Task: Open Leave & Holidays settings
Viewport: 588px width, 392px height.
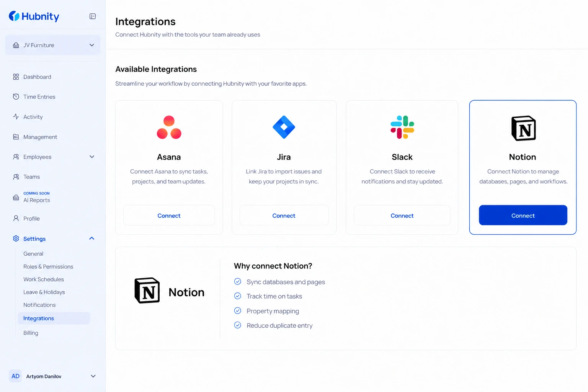Action: tap(44, 292)
